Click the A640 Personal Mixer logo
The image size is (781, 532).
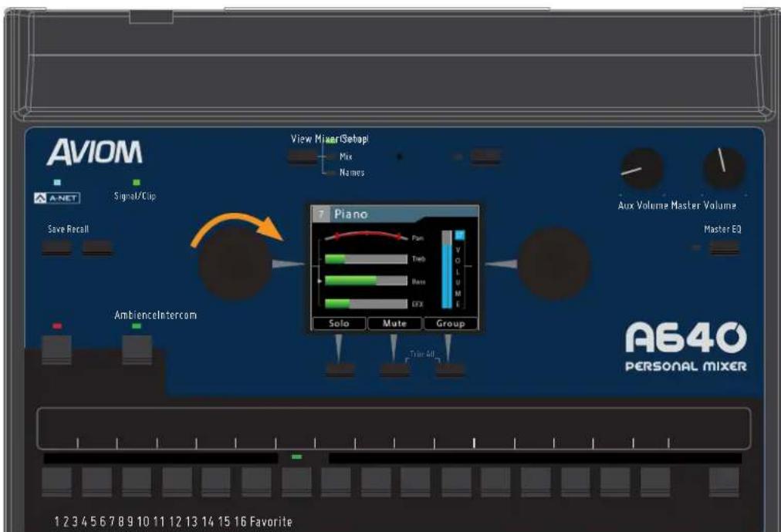(x=686, y=346)
